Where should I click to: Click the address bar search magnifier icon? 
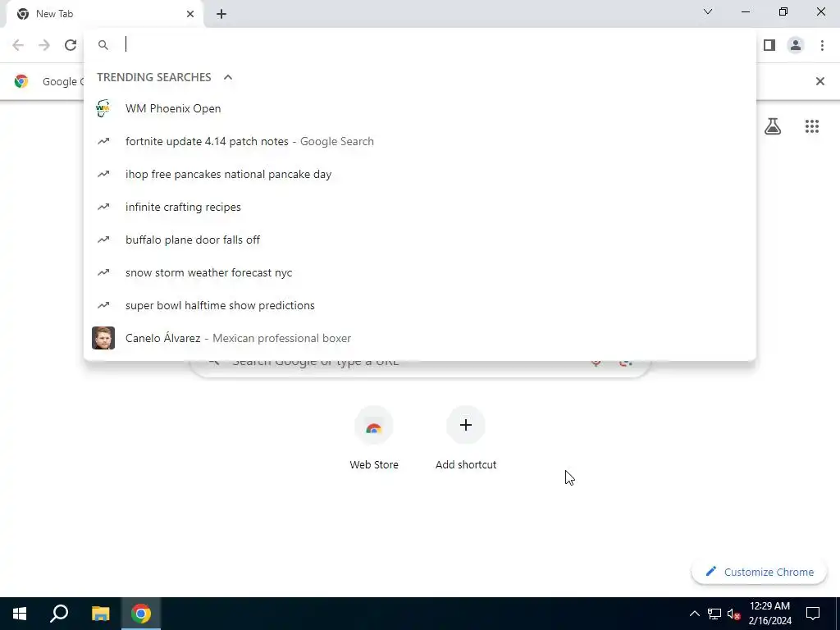103,45
